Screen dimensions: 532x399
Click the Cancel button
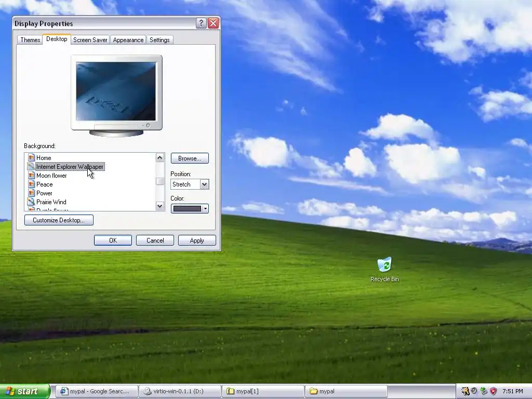pyautogui.click(x=155, y=241)
